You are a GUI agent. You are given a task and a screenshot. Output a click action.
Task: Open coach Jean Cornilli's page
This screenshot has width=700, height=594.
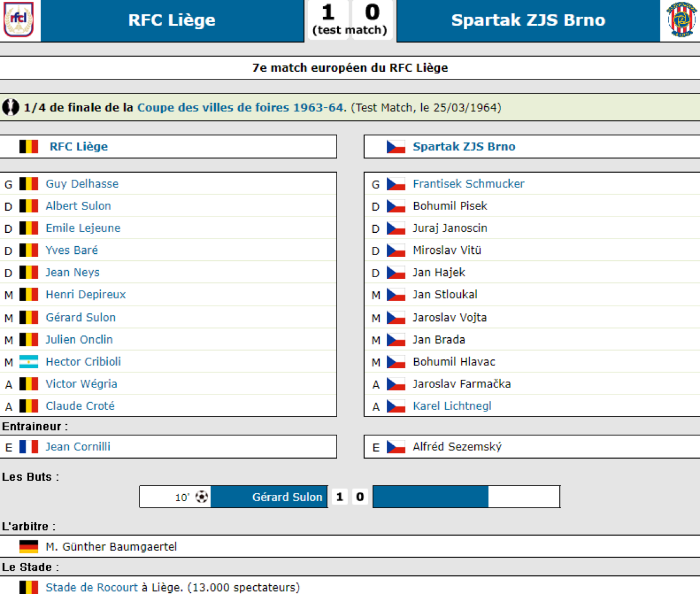point(78,447)
